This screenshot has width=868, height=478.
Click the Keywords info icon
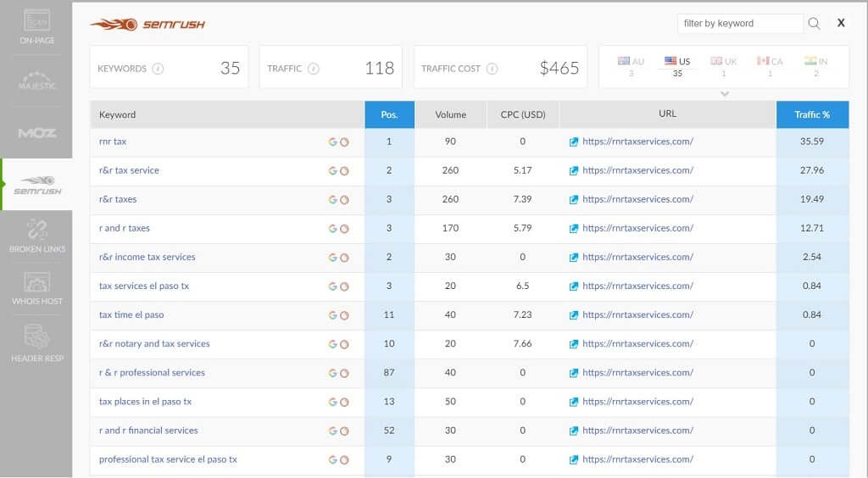(x=158, y=69)
